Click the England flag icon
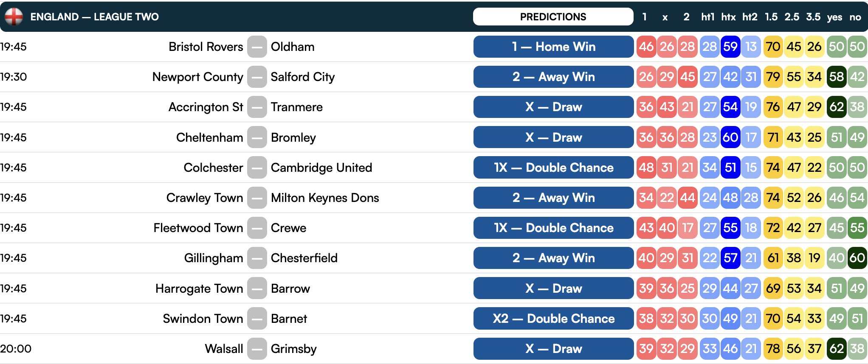Viewport: 868px width, 364px height. 14,17
